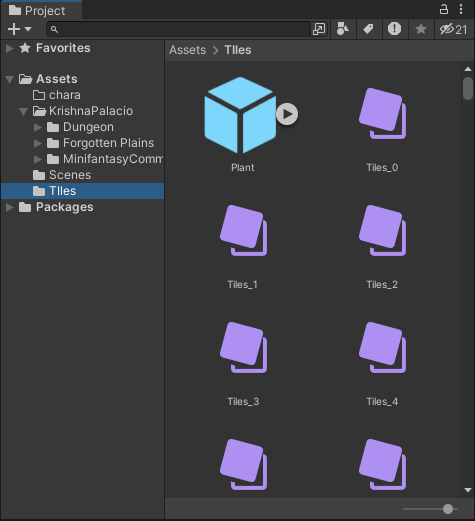Screen dimensions: 475x521
Task: Open search in new window icon
Action: pyautogui.click(x=319, y=29)
